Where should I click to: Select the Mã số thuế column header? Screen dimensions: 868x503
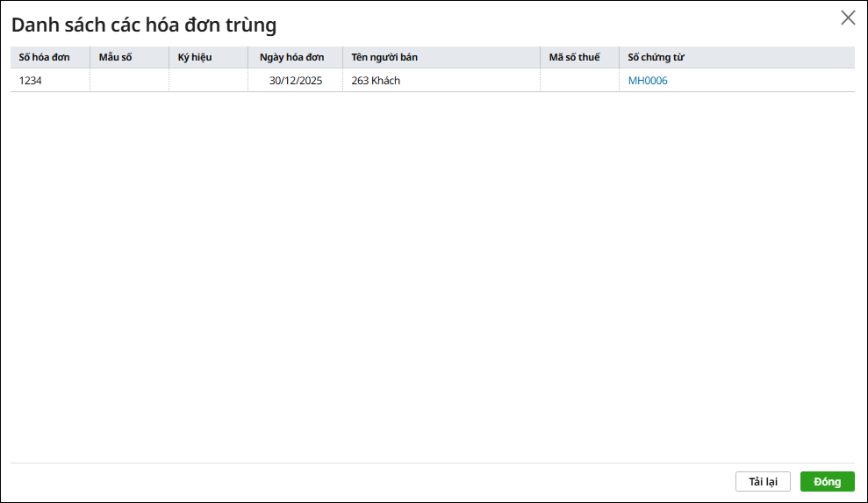579,57
